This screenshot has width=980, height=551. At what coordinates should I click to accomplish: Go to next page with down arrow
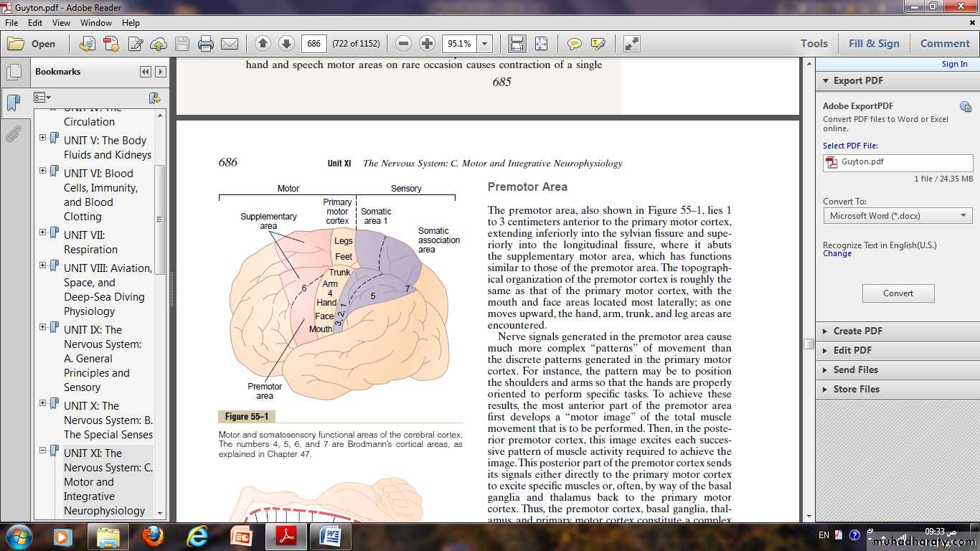coord(286,44)
